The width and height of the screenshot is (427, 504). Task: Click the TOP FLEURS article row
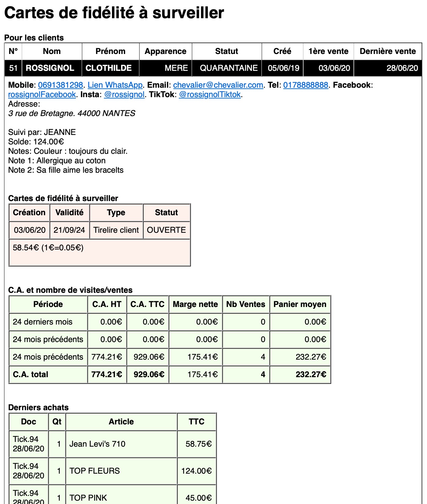coord(94,471)
